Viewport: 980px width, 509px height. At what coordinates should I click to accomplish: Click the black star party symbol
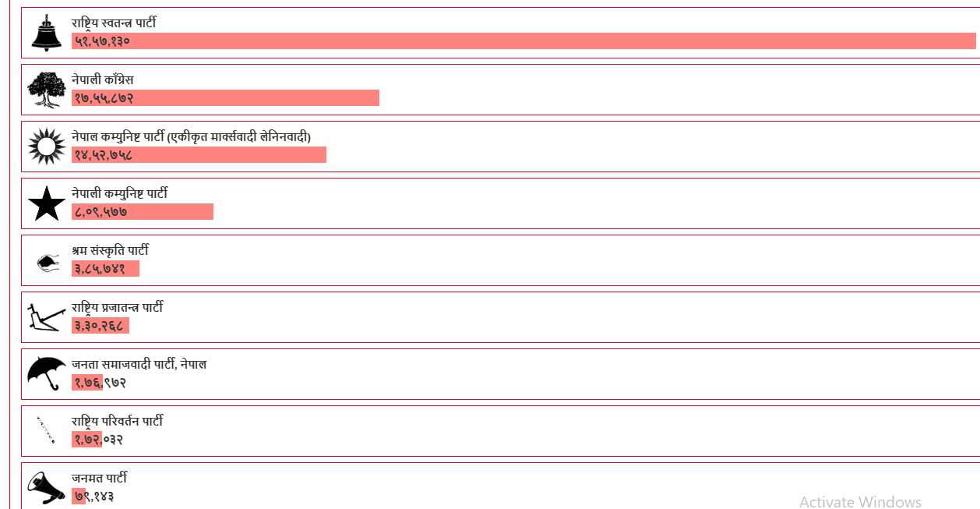[x=46, y=203]
